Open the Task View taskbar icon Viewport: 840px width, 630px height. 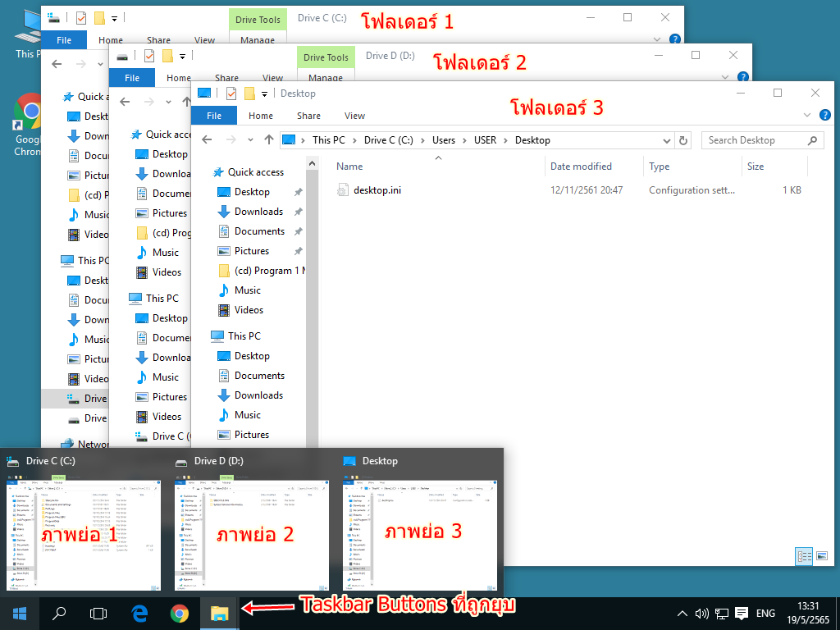(x=98, y=613)
